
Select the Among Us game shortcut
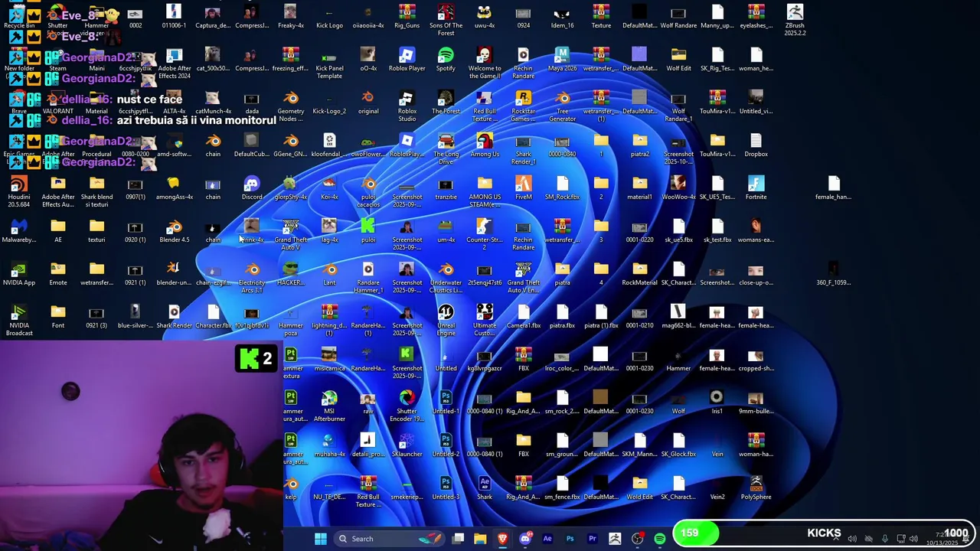click(484, 145)
